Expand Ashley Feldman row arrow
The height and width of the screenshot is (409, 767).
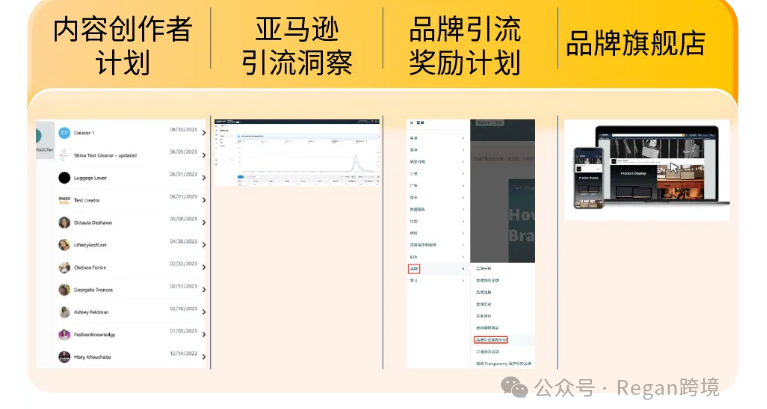[204, 312]
